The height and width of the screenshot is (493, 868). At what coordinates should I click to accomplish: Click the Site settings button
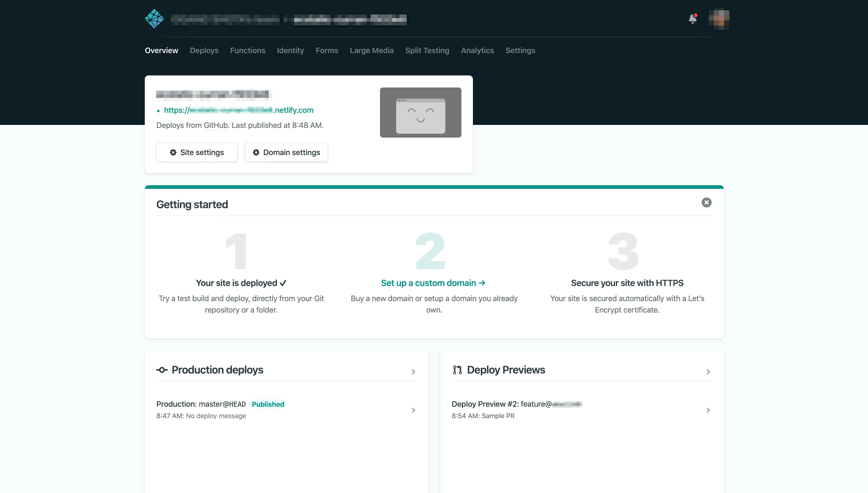(197, 152)
